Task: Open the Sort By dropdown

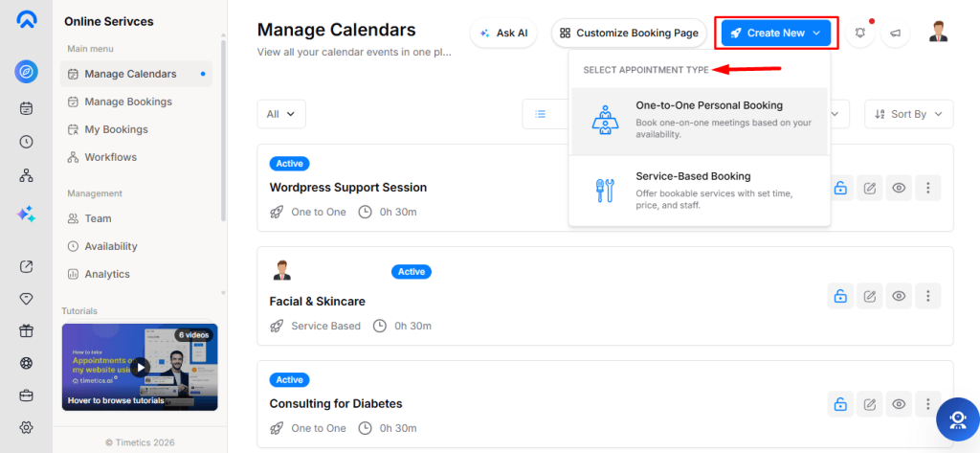Action: point(909,114)
